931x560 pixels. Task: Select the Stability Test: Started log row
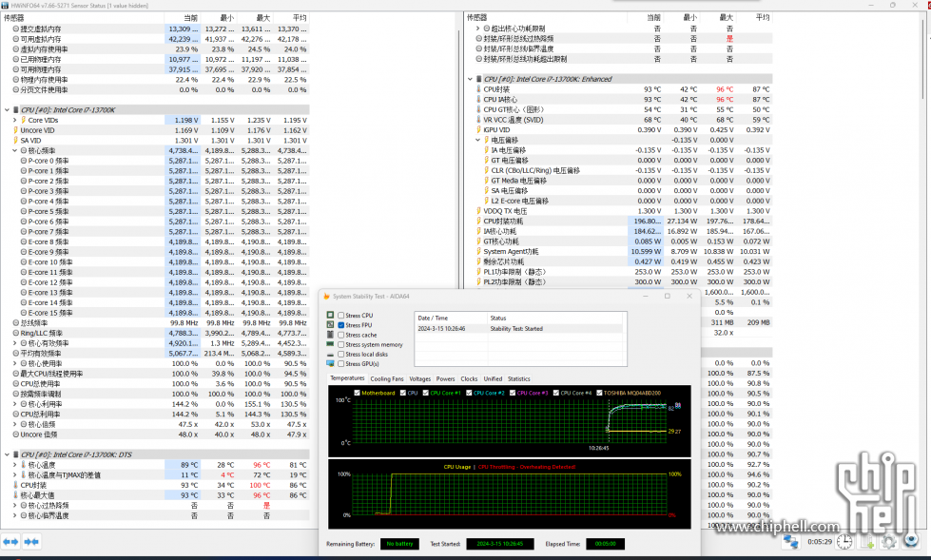[519, 328]
